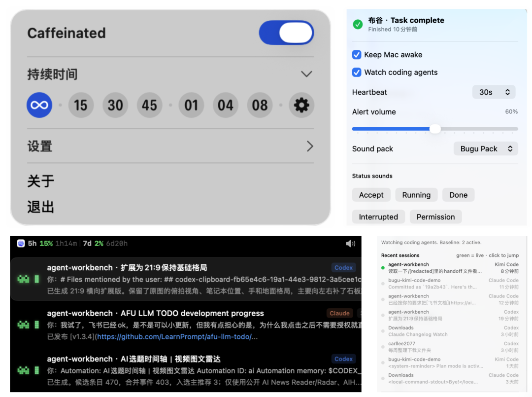Viewport: 532px width, 397px height.
Task: Open session AFU LLM TODO development progress
Action: point(186,325)
